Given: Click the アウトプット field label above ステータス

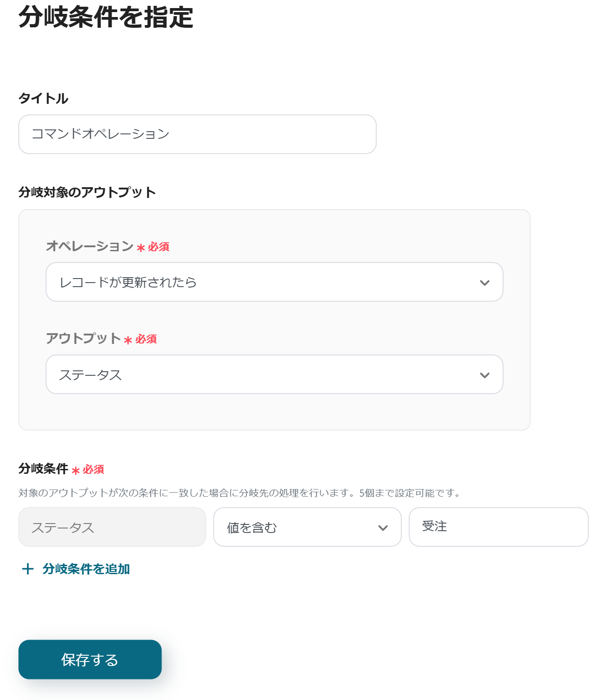Looking at the screenshot, I should pyautogui.click(x=83, y=338).
